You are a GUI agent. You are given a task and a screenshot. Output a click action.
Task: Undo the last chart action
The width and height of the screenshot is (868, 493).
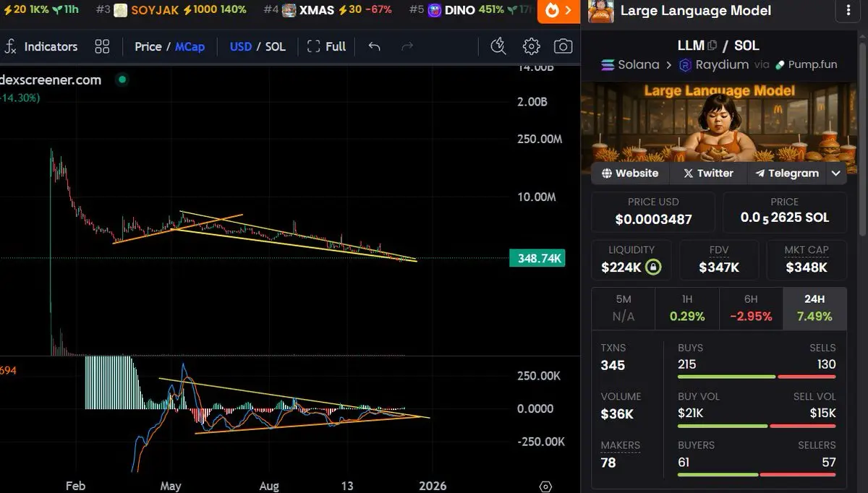(x=374, y=46)
